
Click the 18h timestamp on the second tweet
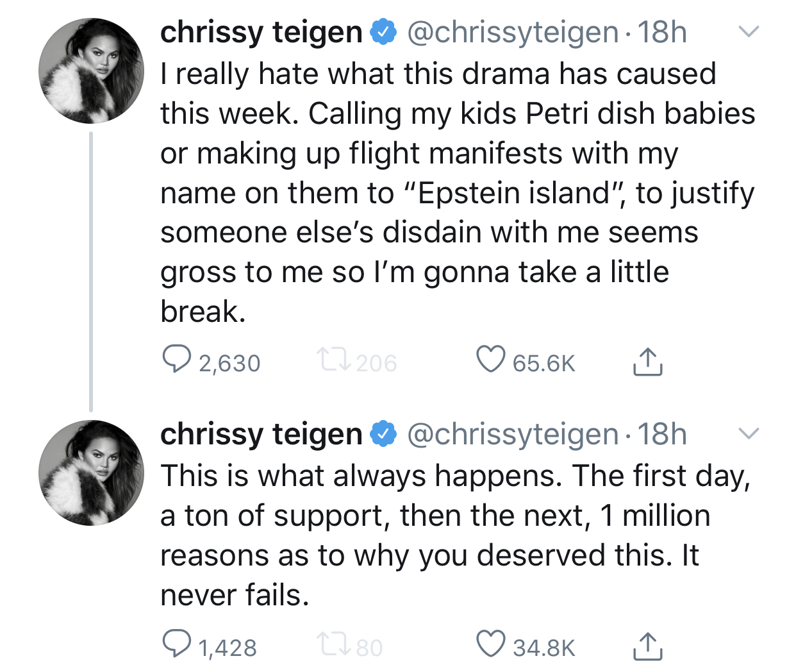(x=661, y=435)
